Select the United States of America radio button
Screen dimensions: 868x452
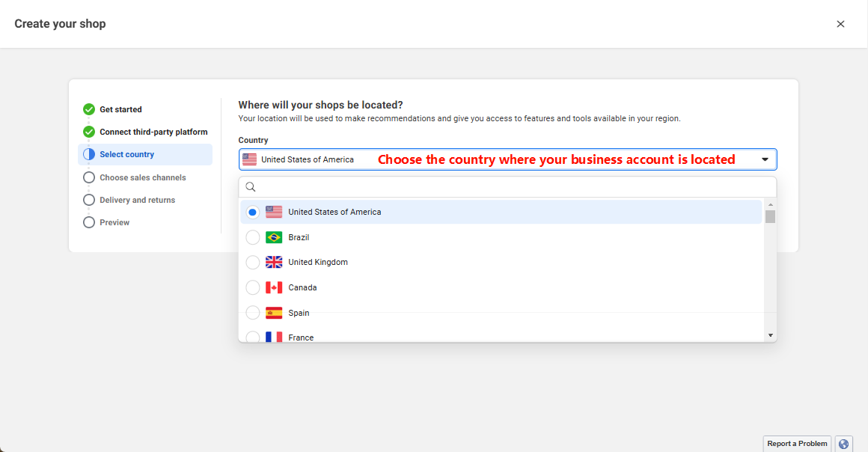pos(253,212)
